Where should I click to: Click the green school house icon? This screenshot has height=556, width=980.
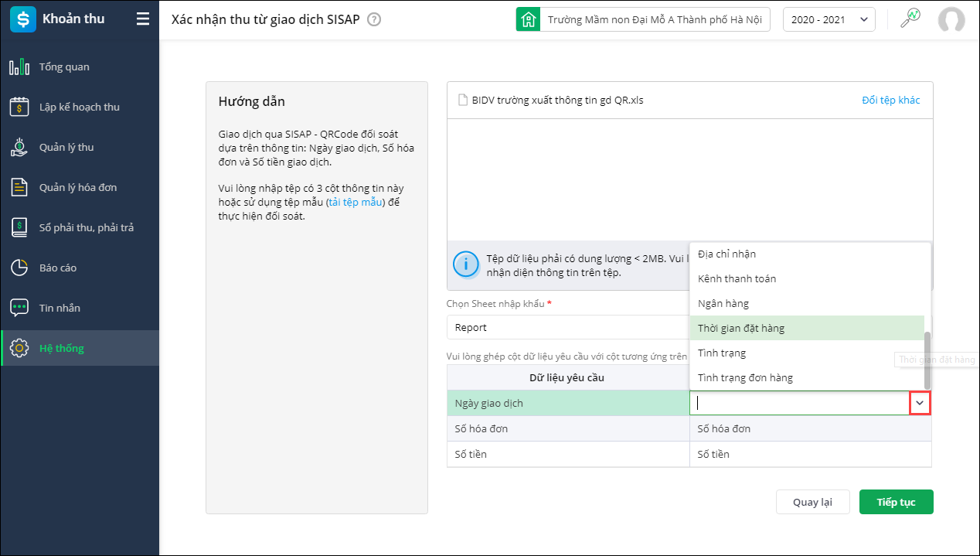click(x=529, y=19)
